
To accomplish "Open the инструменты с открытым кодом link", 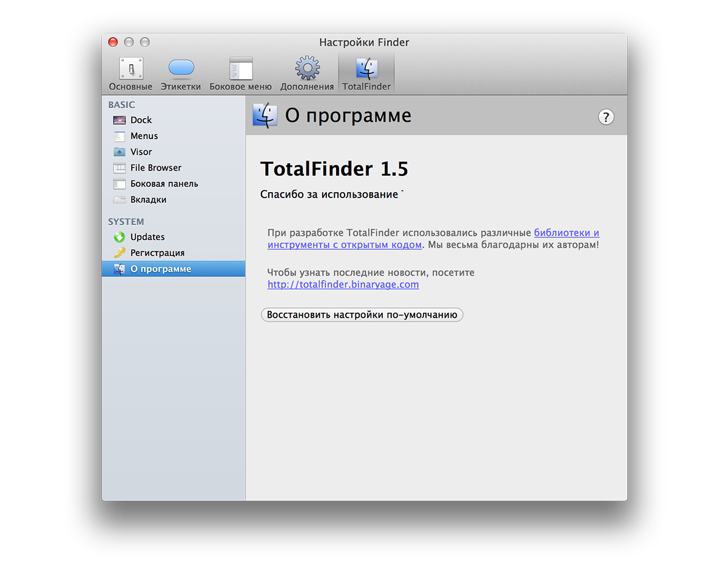I will [345, 245].
